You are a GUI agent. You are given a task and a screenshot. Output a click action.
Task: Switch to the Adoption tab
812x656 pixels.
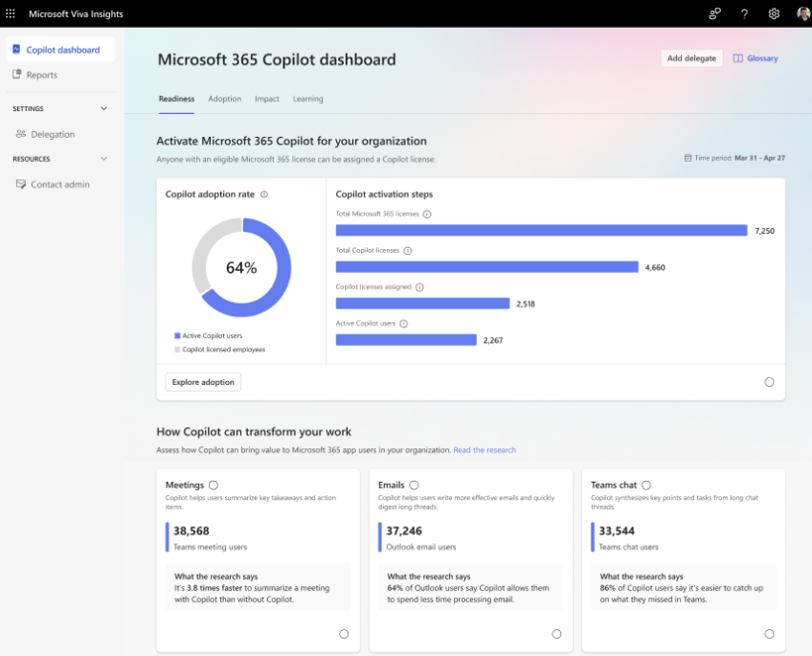(x=225, y=99)
